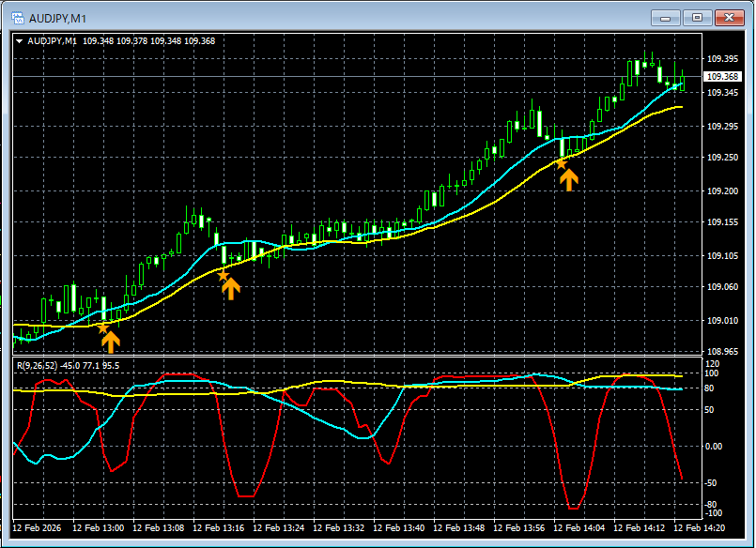
Task: Click the '12 Feb 14:12' time label
Action: point(640,527)
